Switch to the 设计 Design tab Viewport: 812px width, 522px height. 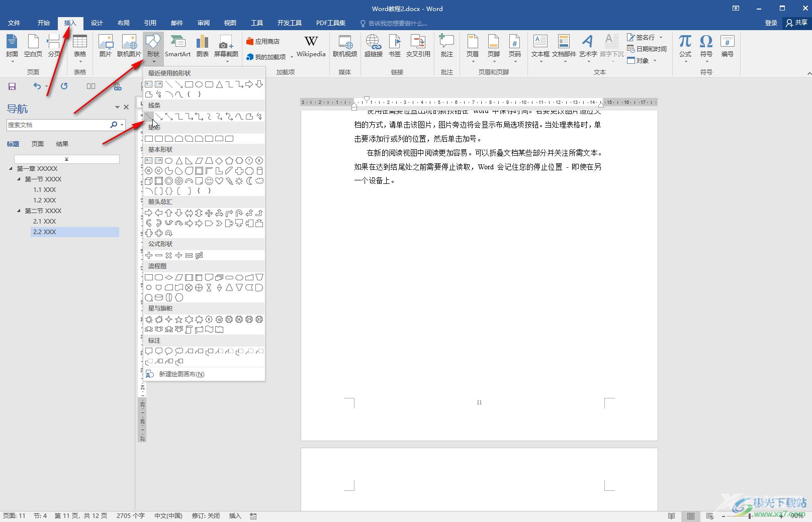[97, 23]
